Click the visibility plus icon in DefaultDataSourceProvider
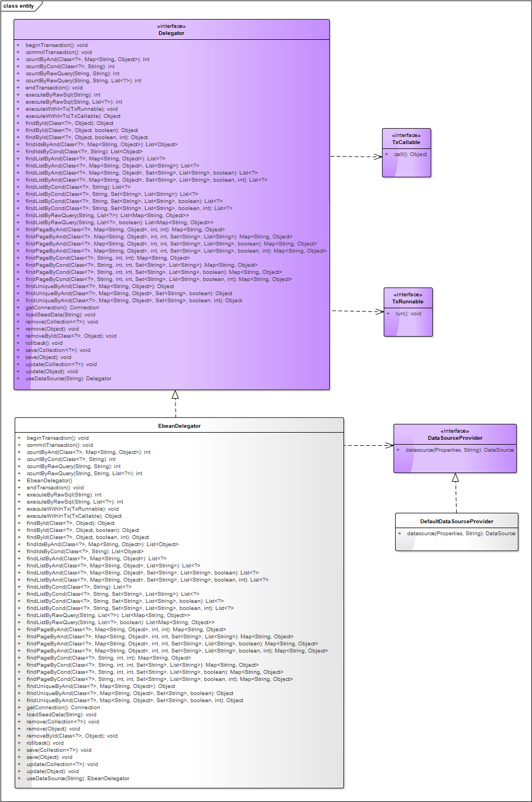The height and width of the screenshot is (802, 532). click(400, 534)
